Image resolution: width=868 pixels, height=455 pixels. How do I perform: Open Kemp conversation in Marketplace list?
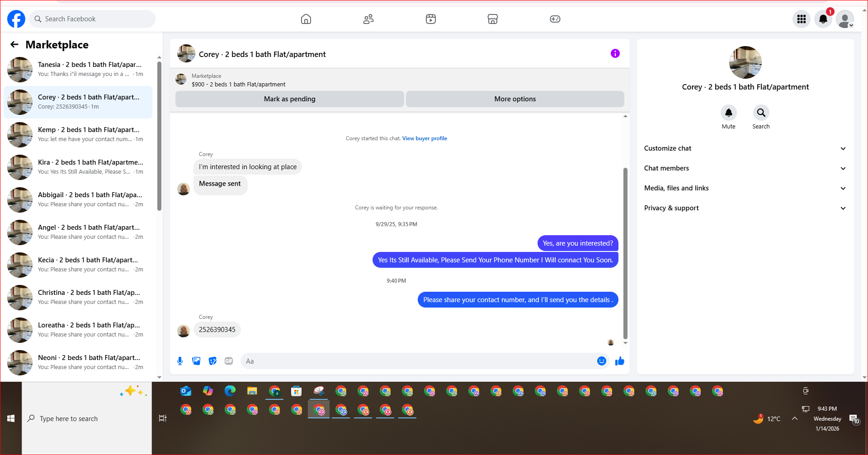point(78,135)
